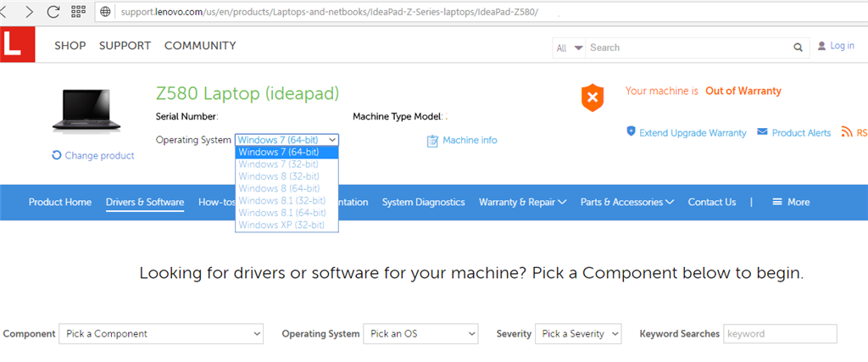The image size is (868, 362).
Task: Focus the site Search input field
Action: click(x=688, y=47)
